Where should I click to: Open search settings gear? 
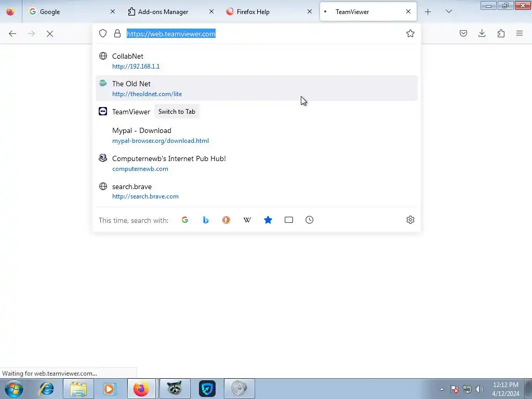(410, 220)
